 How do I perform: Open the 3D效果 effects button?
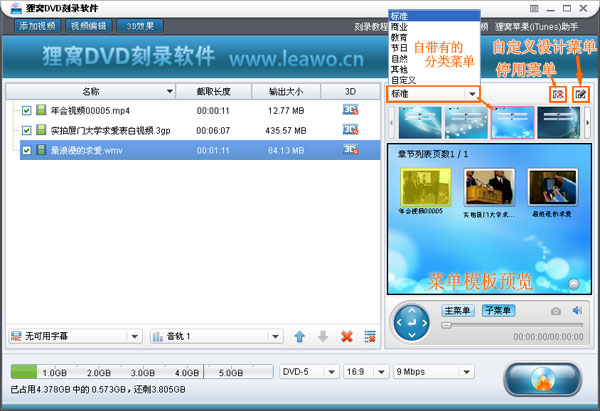[x=140, y=26]
